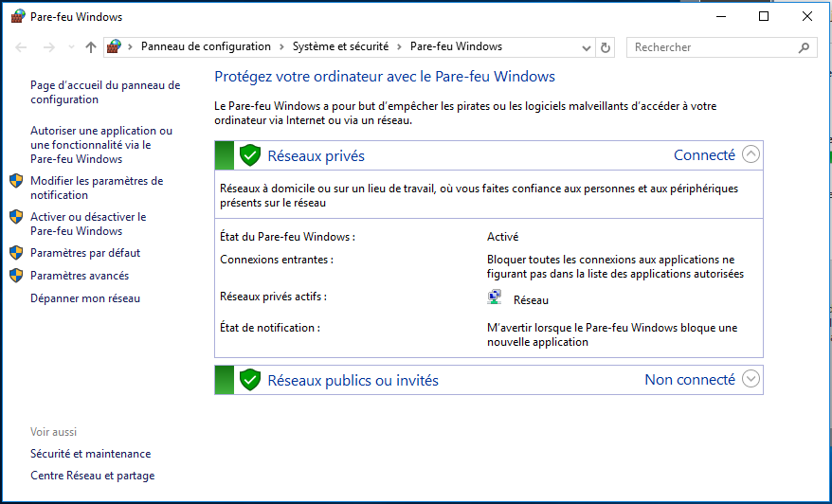The height and width of the screenshot is (504, 832).
Task: Go up one level with the up arrow
Action: click(91, 47)
